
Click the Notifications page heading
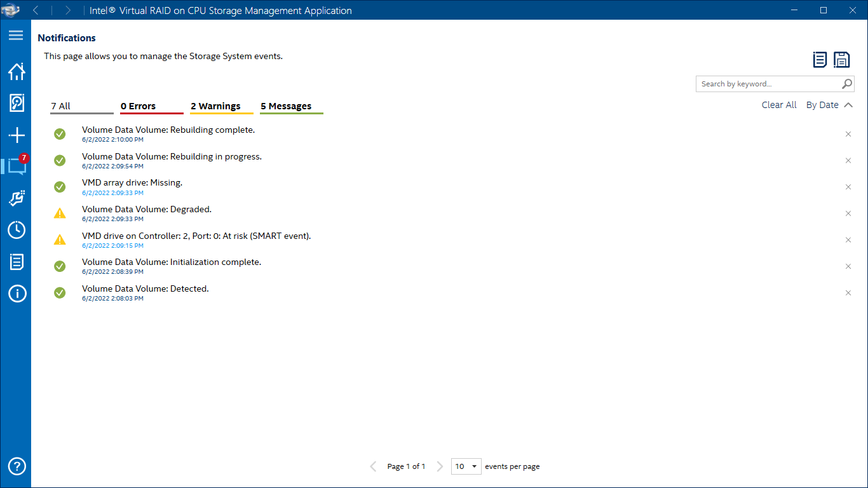coord(67,38)
